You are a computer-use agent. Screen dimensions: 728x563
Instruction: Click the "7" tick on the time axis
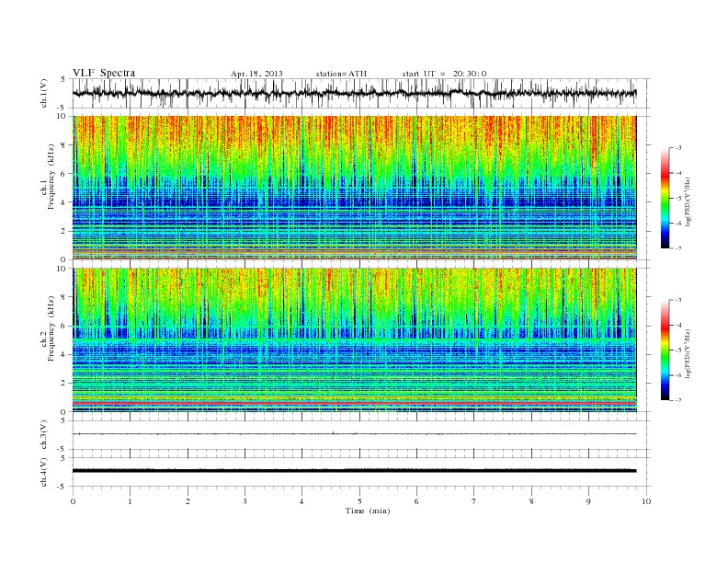pyautogui.click(x=474, y=501)
